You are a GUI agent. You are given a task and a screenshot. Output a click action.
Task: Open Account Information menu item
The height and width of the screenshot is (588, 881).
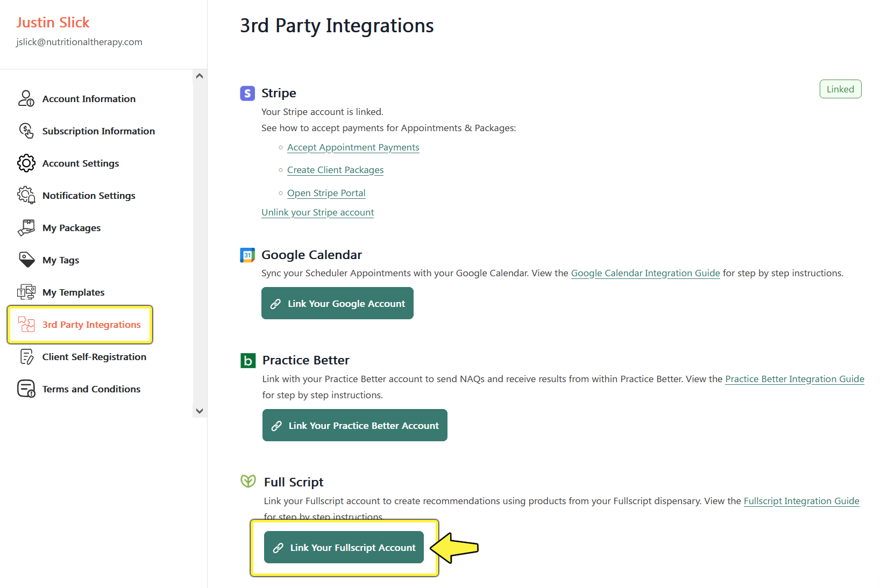[89, 99]
